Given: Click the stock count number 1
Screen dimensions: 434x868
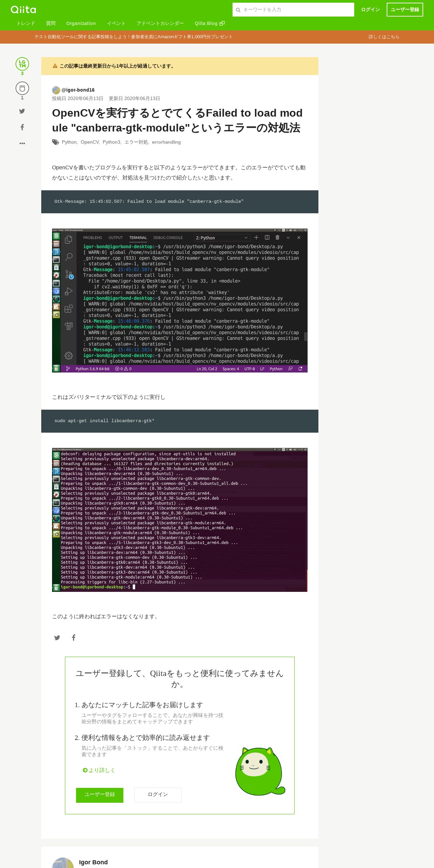Looking at the screenshot, I should (22, 98).
